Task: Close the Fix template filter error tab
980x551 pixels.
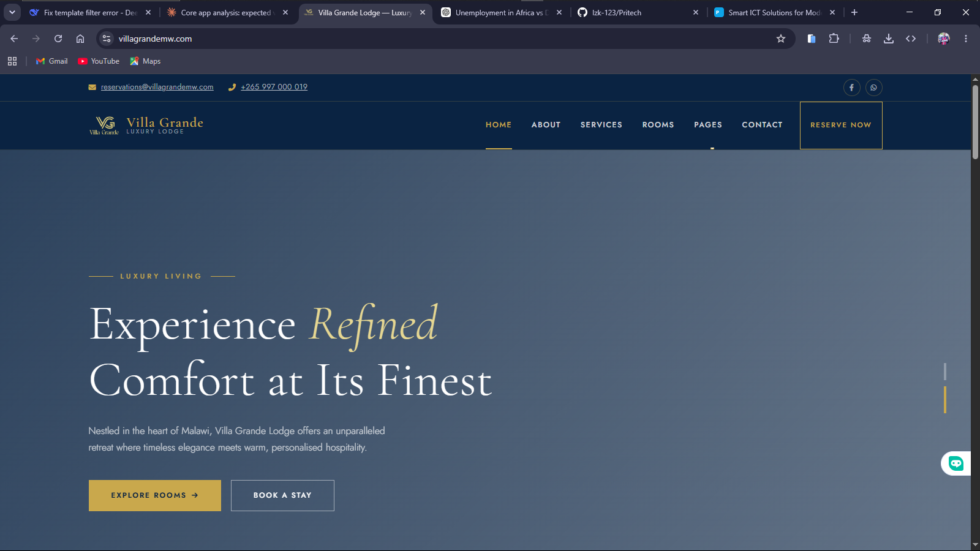Action: pos(148,12)
